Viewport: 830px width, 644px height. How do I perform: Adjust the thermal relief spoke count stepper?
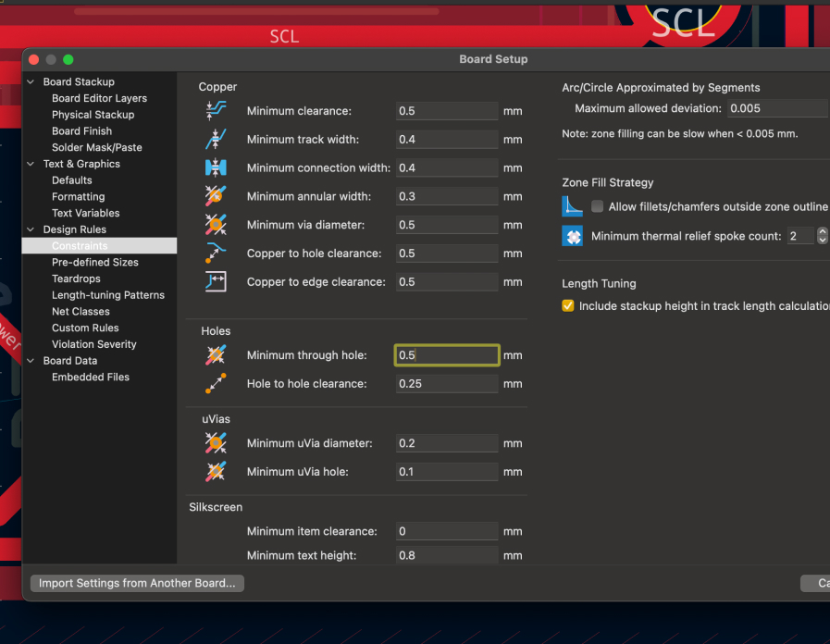tap(822, 236)
